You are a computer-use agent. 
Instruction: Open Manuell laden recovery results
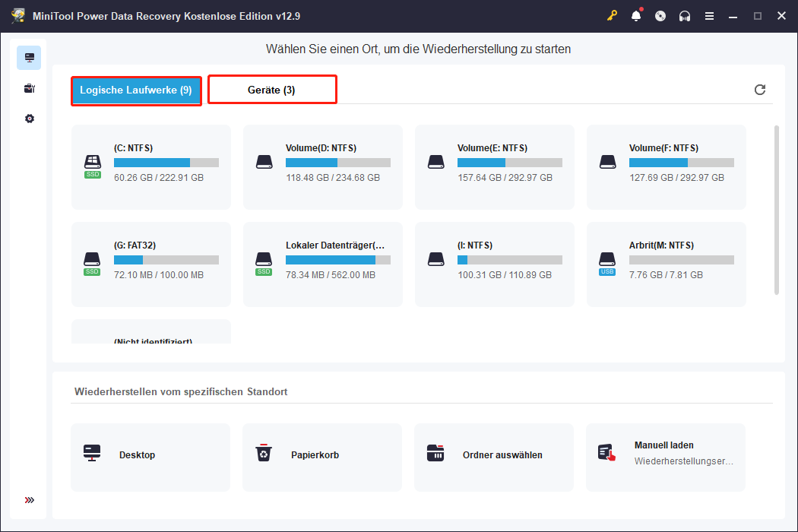(666, 458)
